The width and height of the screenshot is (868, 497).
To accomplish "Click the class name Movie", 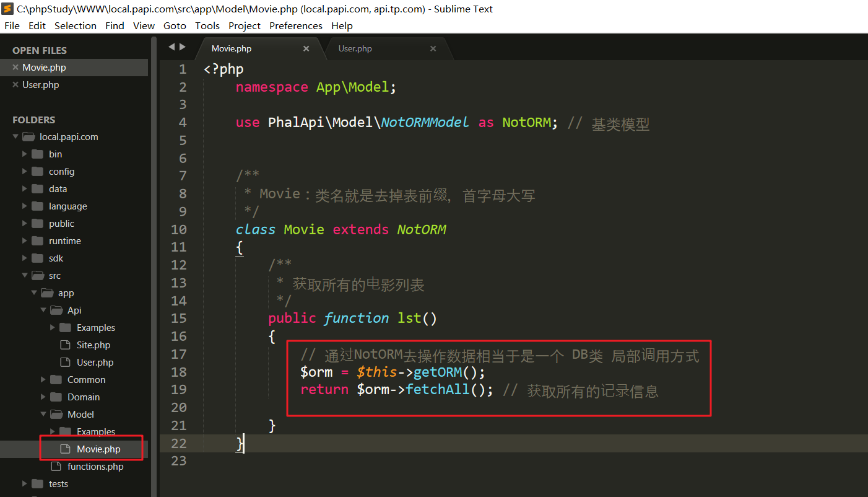I will click(x=304, y=229).
